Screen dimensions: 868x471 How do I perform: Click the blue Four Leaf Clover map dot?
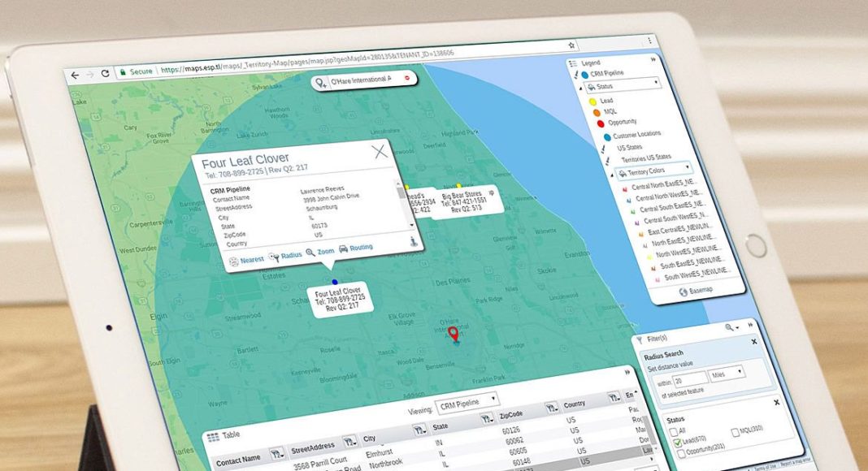pyautogui.click(x=334, y=282)
